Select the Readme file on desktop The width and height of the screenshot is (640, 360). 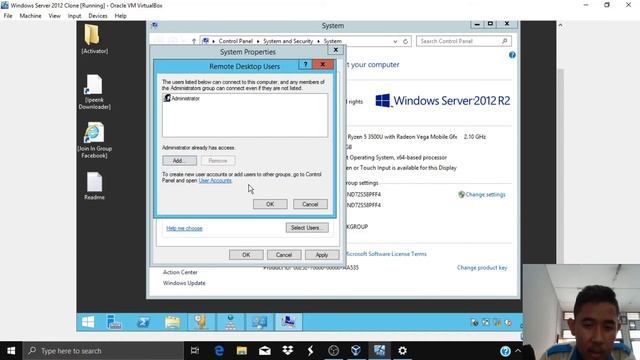click(x=94, y=186)
